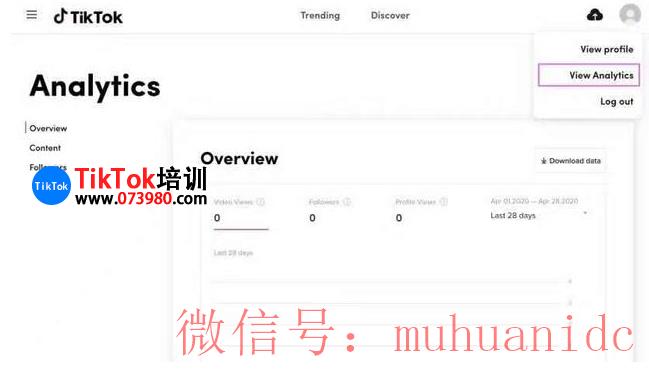649x372 pixels.
Task: Click the date range dropdown arrow
Action: (585, 213)
